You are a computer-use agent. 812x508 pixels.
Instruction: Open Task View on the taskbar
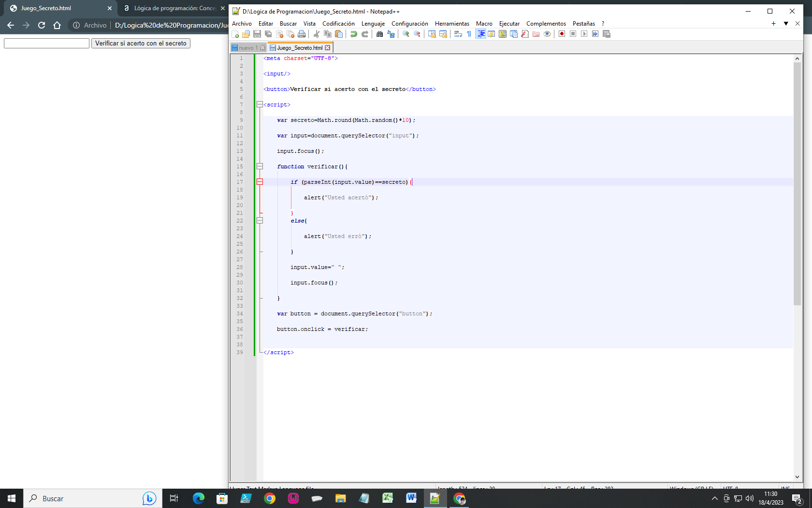click(174, 498)
